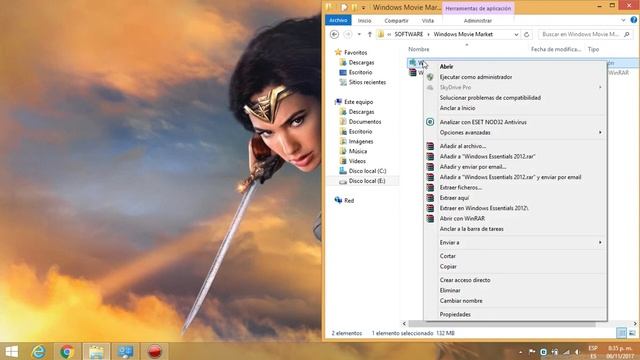Click SOFTWARE in the address breadcrumb
The width and height of the screenshot is (640, 360).
coord(409,35)
